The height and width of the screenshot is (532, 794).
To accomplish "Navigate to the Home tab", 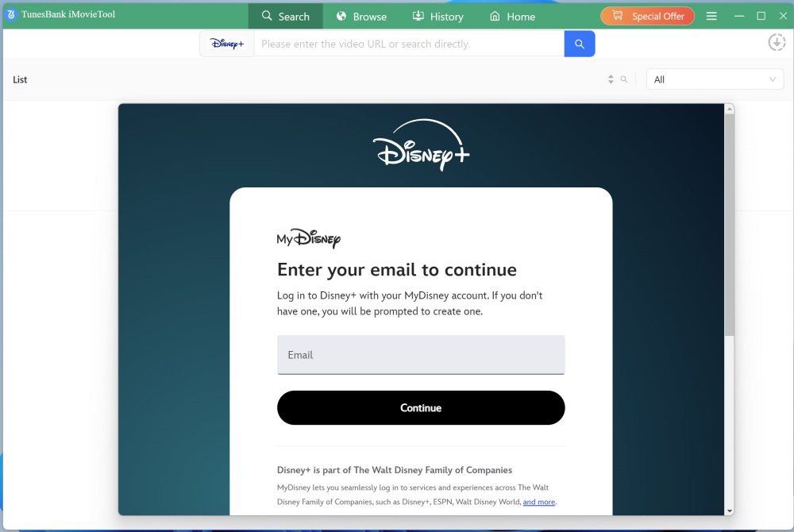I will [x=512, y=16].
